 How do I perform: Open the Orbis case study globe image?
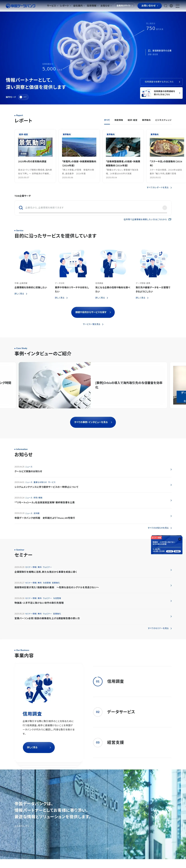55,385
